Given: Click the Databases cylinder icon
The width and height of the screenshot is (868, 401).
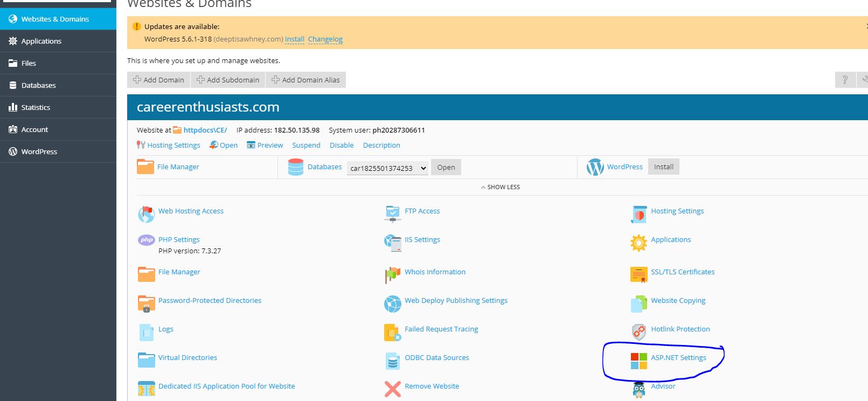Looking at the screenshot, I should (x=296, y=167).
